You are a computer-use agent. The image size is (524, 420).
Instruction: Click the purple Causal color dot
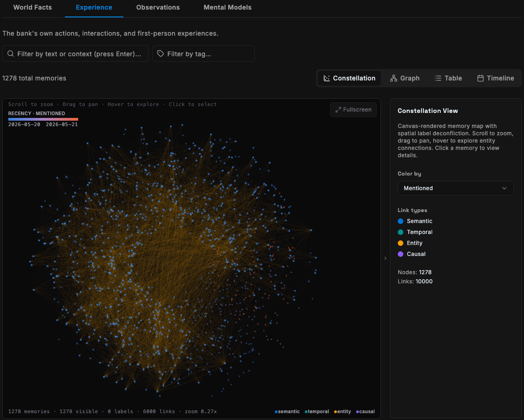pyautogui.click(x=401, y=254)
